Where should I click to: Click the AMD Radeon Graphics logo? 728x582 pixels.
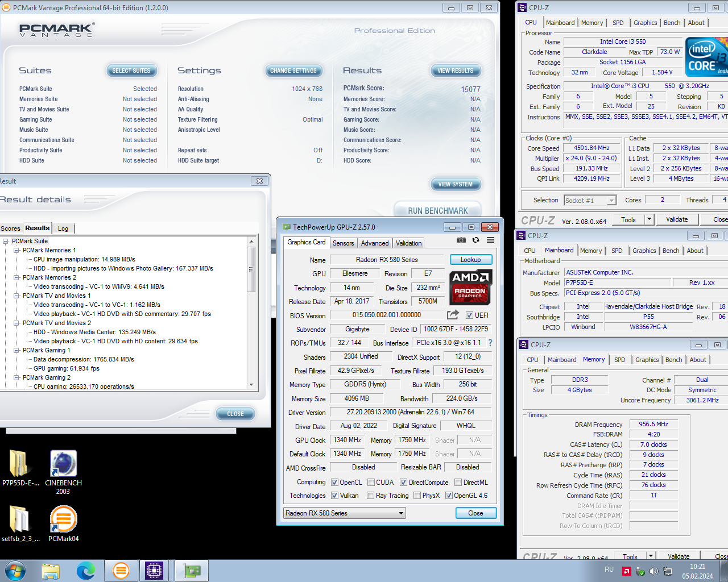click(x=470, y=288)
